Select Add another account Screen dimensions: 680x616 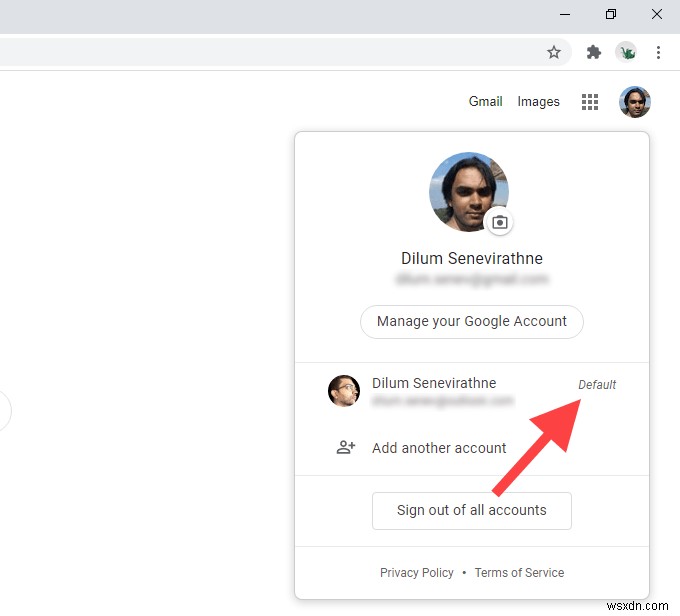[x=472, y=447]
